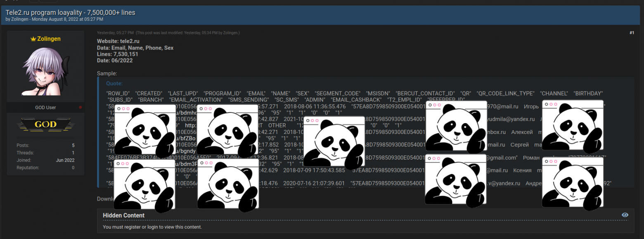Click the Hidden Content heading
Image resolution: width=644 pixels, height=239 pixels.
pos(124,215)
